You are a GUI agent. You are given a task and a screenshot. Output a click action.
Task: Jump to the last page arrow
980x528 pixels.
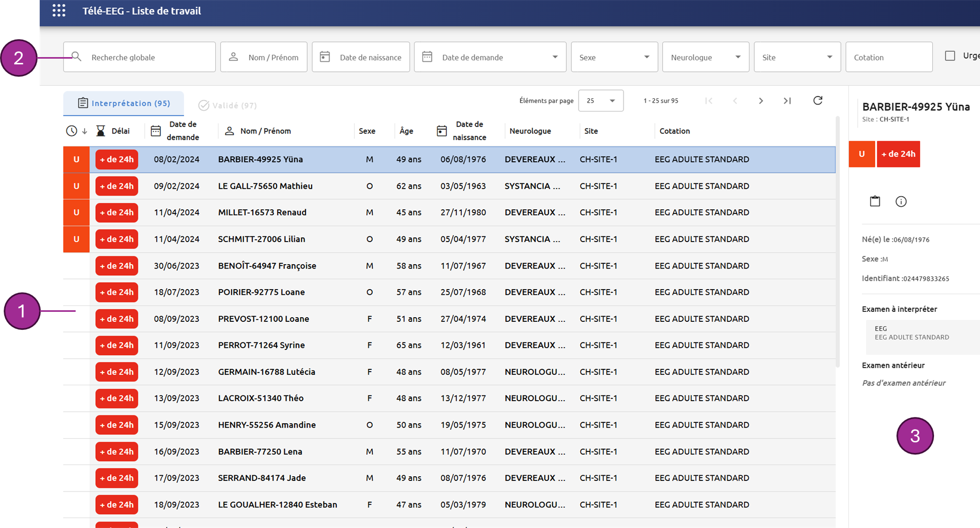click(787, 100)
